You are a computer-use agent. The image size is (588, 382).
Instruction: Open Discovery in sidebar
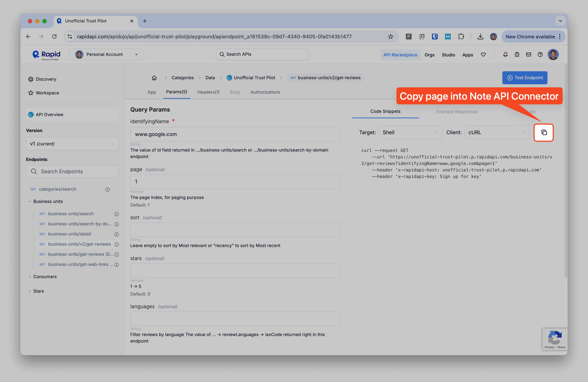tap(42, 79)
